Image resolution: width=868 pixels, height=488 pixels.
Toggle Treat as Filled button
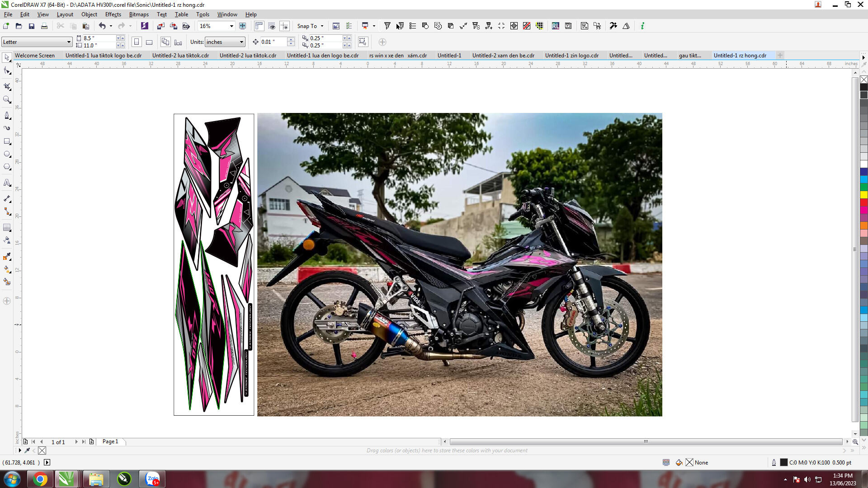(x=363, y=42)
